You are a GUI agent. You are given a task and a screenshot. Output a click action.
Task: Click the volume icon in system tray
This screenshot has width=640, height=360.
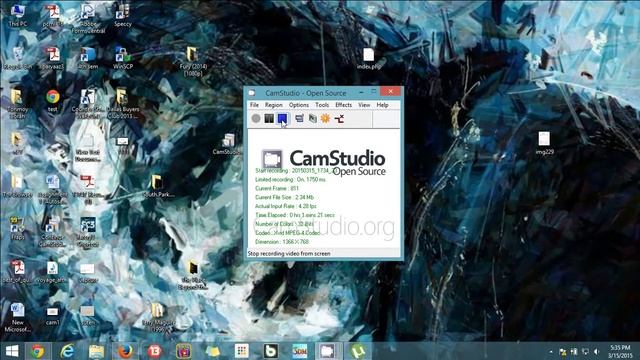[597, 352]
